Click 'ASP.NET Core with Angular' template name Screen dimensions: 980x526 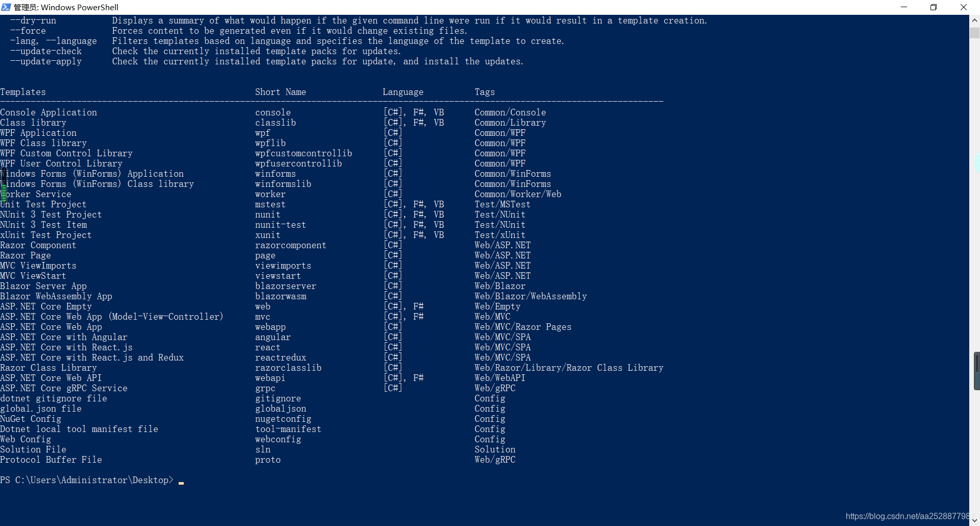(x=64, y=337)
